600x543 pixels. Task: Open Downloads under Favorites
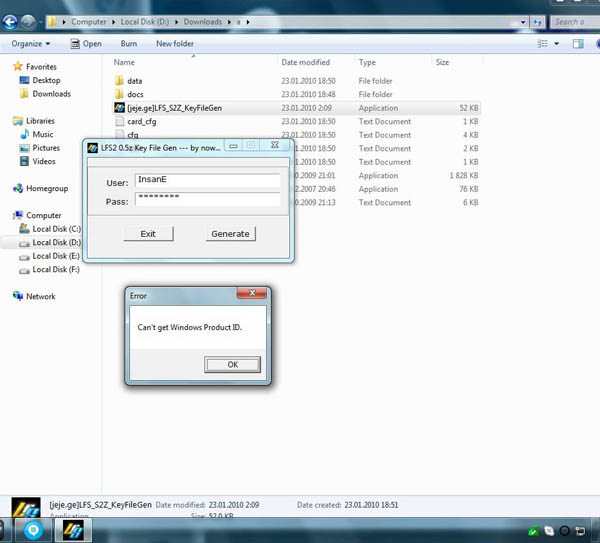click(52, 94)
